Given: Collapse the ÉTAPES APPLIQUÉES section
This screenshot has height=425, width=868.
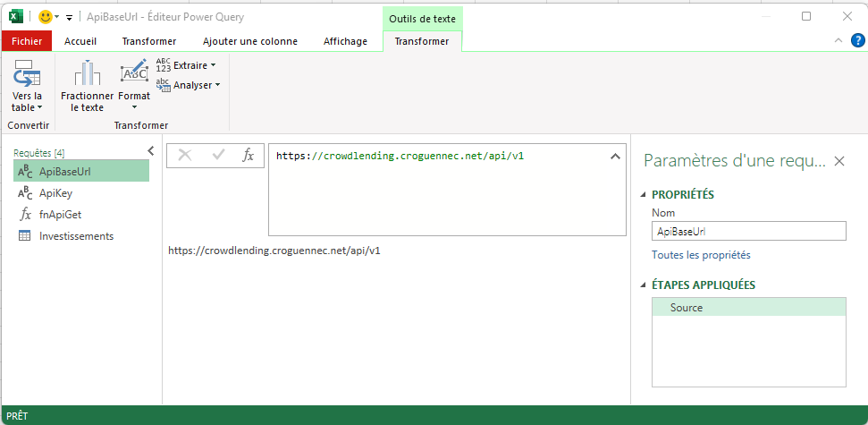Looking at the screenshot, I should [x=644, y=285].
